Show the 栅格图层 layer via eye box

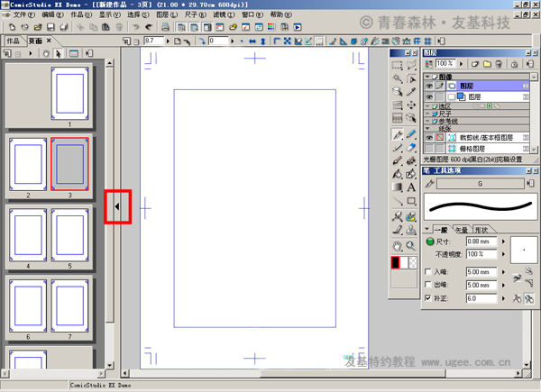point(429,149)
